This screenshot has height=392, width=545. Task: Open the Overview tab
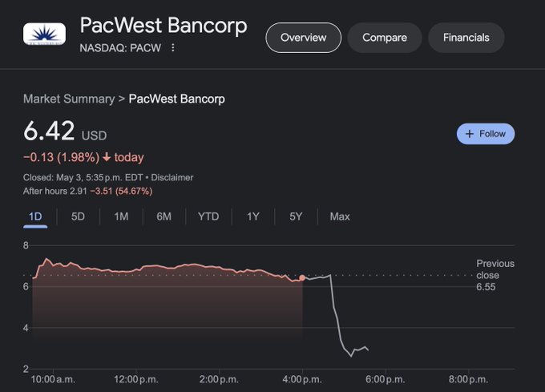click(304, 38)
